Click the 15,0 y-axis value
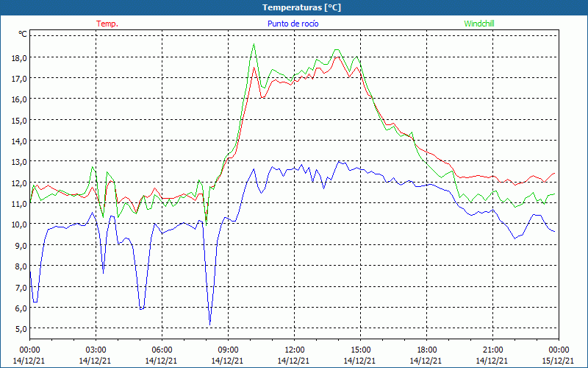 point(21,120)
